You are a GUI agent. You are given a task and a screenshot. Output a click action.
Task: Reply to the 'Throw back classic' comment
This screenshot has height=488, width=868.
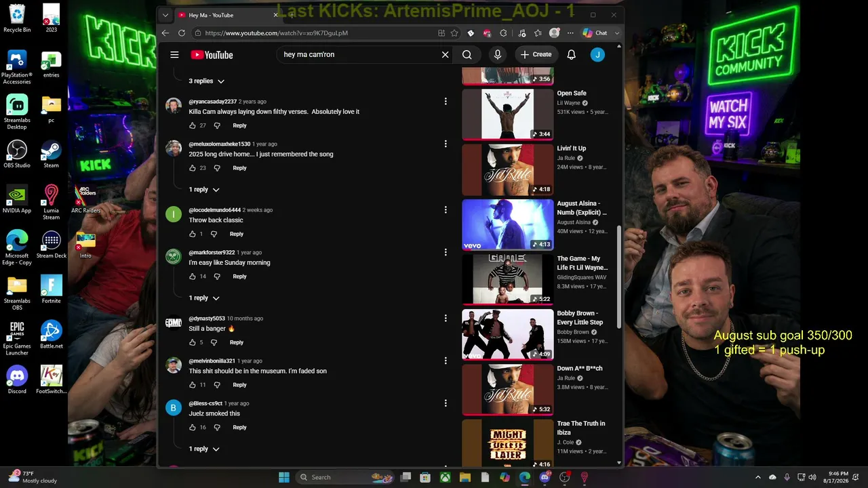(236, 234)
